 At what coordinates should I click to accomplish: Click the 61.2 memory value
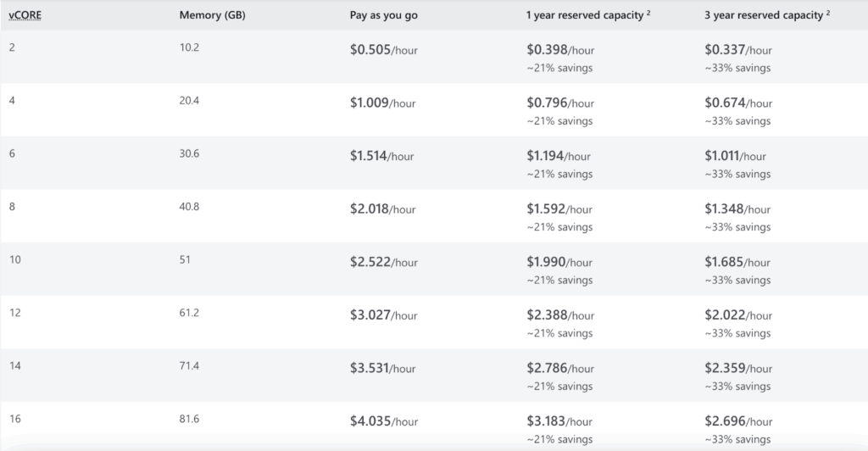(189, 312)
